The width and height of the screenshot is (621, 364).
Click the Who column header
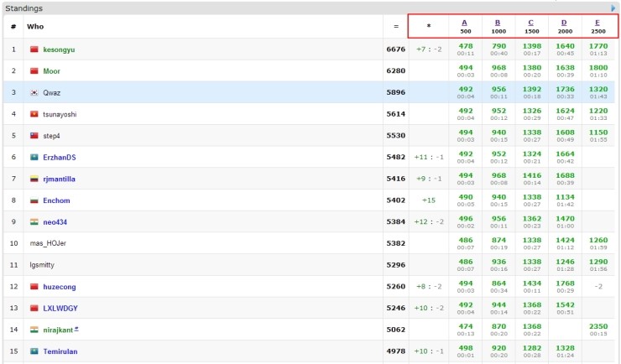pyautogui.click(x=35, y=27)
